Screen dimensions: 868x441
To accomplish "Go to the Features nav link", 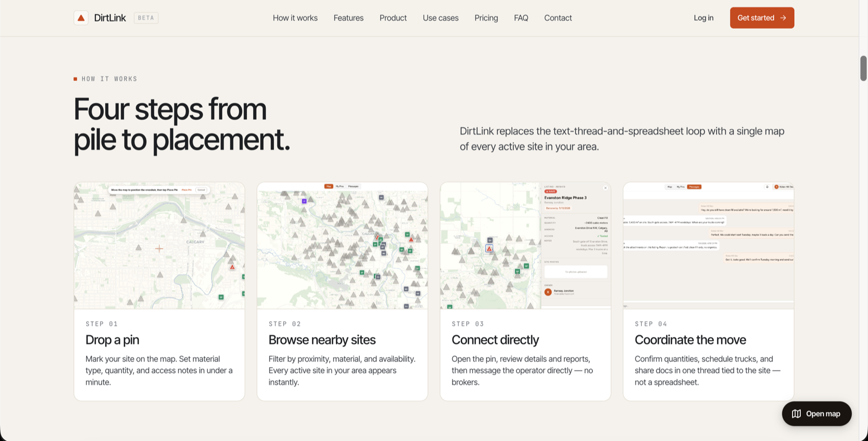I will (x=348, y=18).
